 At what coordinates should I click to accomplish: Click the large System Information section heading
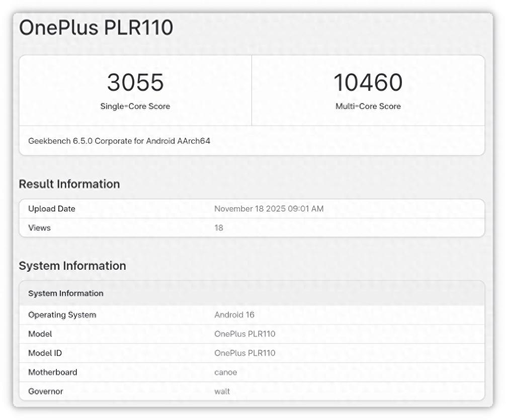tap(72, 266)
